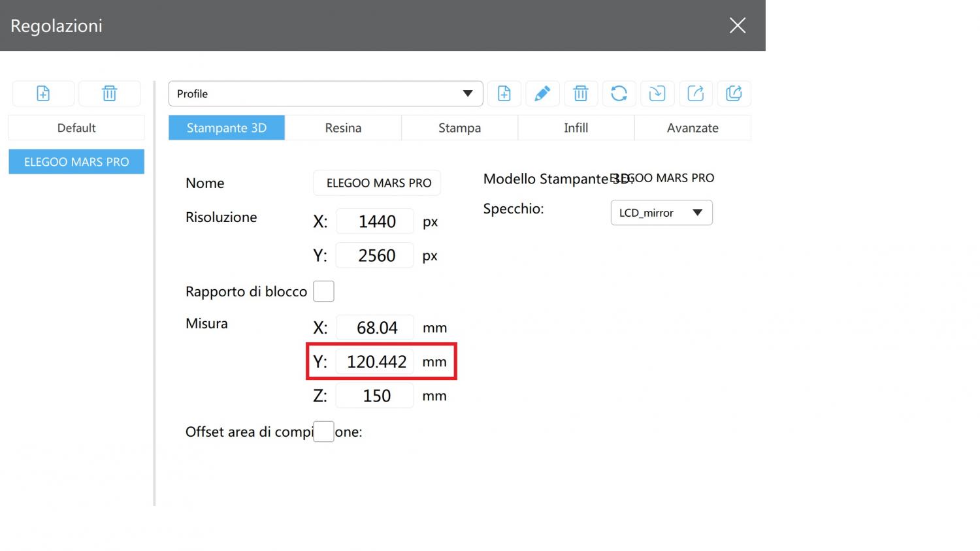Click the Specchio label
The image size is (980, 551).
pos(514,209)
